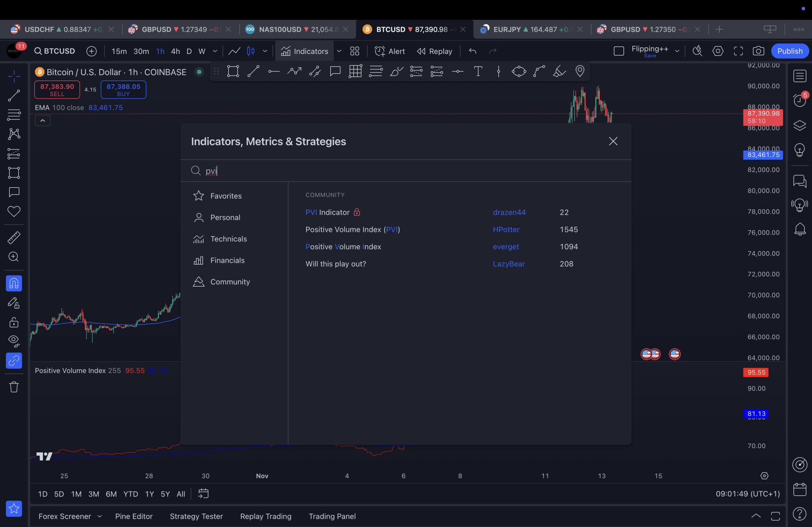The width and height of the screenshot is (812, 527).
Task: Select the Text drawing tool
Action: pyautogui.click(x=477, y=71)
